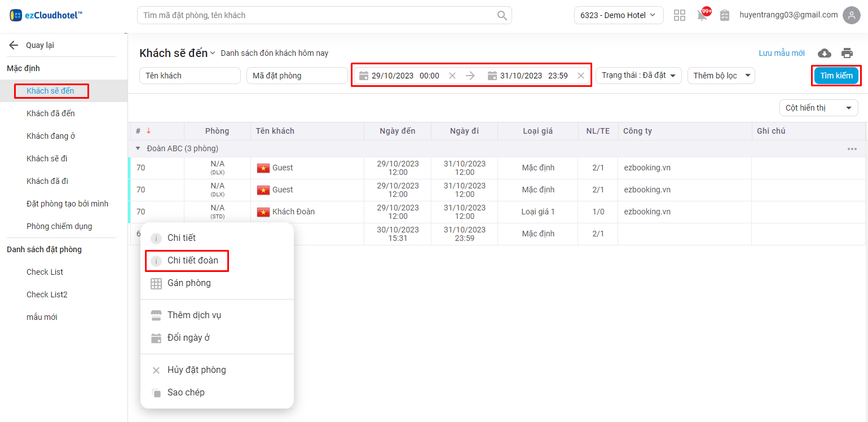This screenshot has width=868, height=422.
Task: Clear the start date 29/10/2023
Action: pos(452,76)
